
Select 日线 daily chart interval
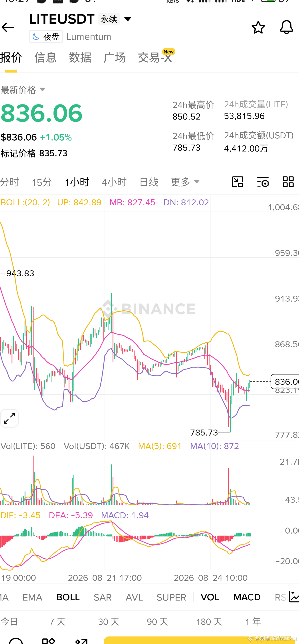(x=149, y=182)
